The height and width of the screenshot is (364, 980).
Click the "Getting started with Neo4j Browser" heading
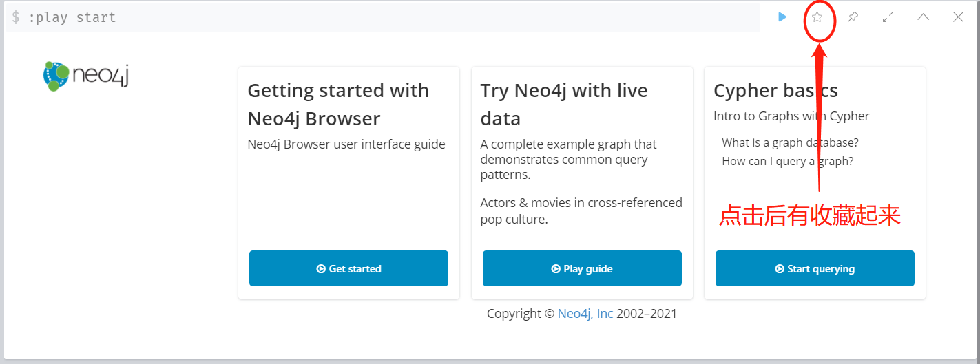[338, 105]
